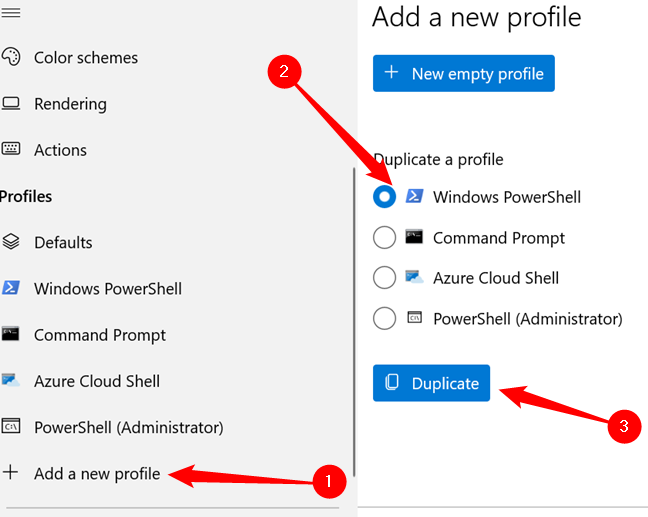The image size is (648, 517).
Task: Open the hamburger navigation menu
Action: [11, 11]
